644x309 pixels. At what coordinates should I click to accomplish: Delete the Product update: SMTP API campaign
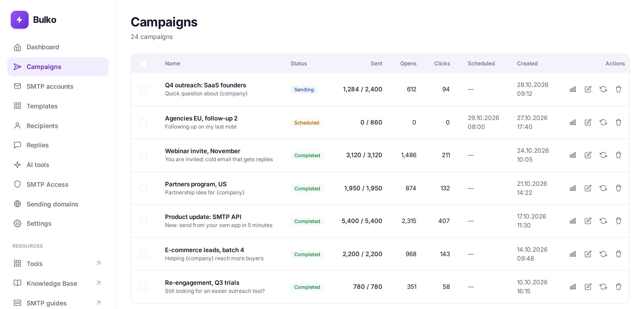point(619,221)
